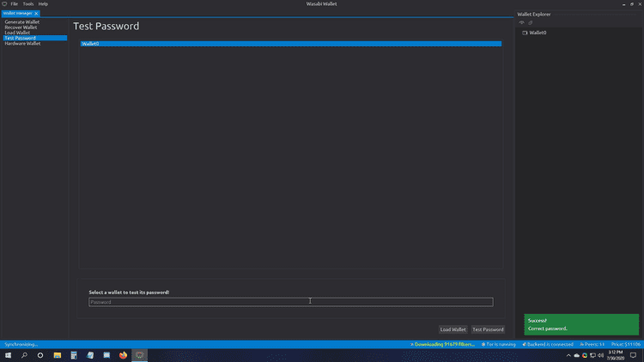Click the Tor status icon

(x=483, y=344)
